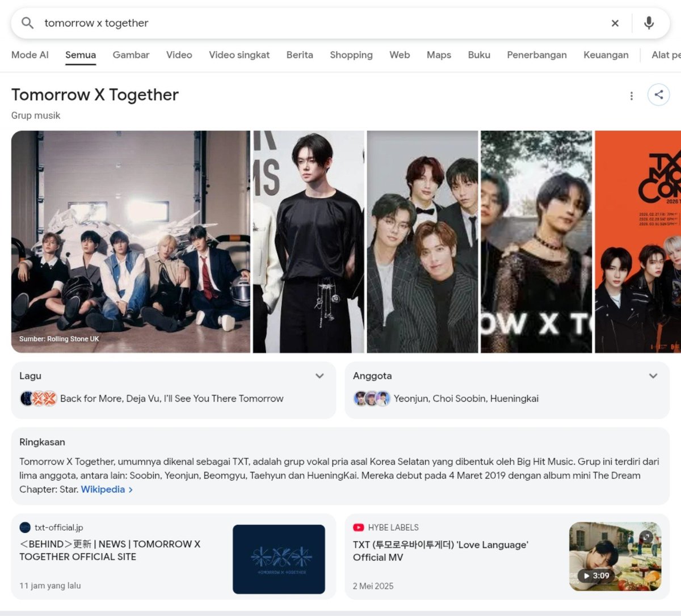Select the Web tab

click(x=400, y=55)
